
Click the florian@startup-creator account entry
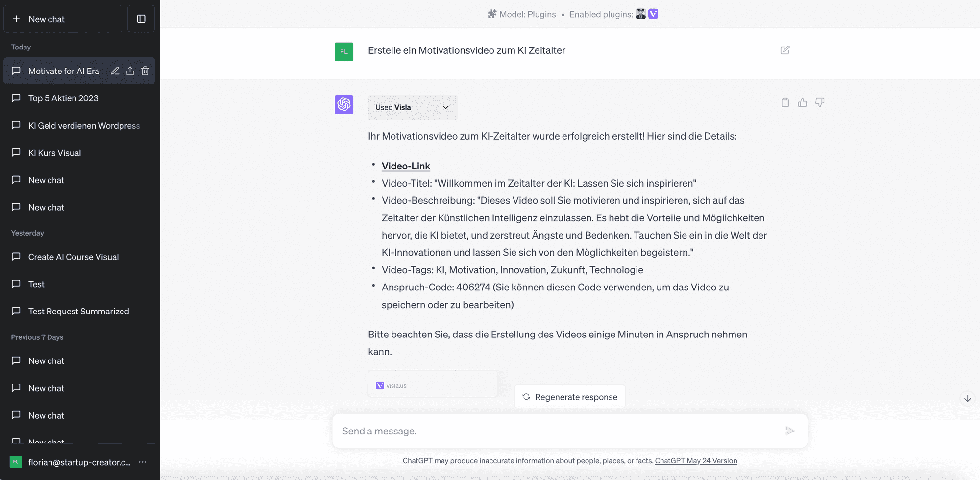79,462
